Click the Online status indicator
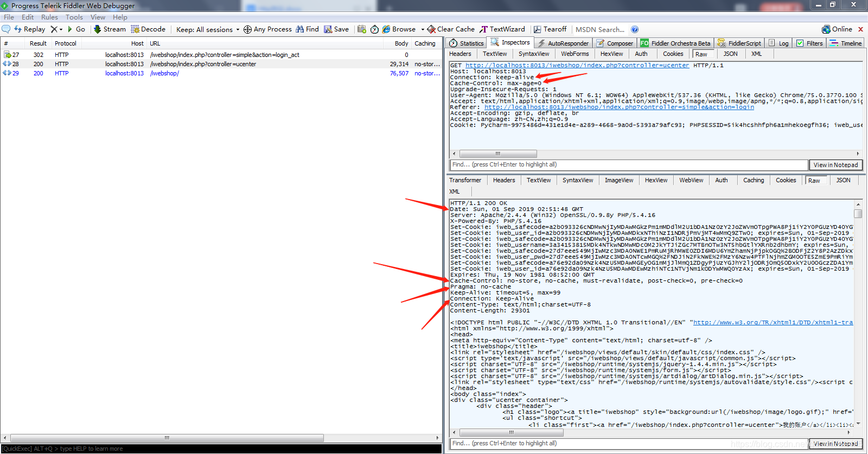The width and height of the screenshot is (868, 454). pyautogui.click(x=837, y=29)
